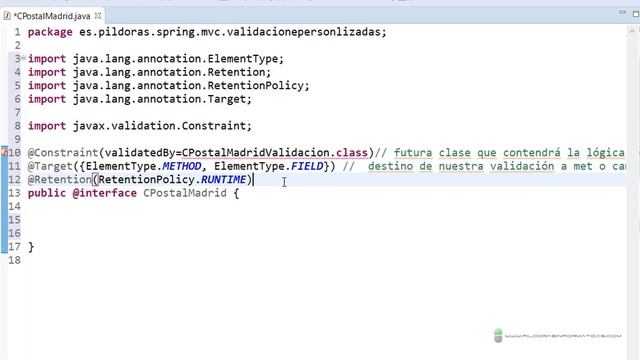This screenshot has width=640, height=360.
Task: Click the @Retention annotation on line 12
Action: point(60,180)
